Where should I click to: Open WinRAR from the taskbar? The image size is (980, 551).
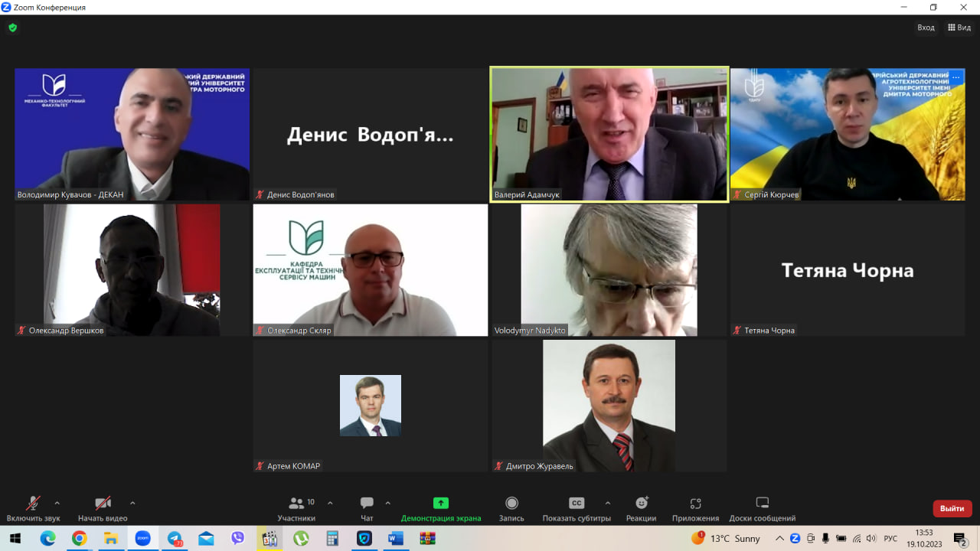427,538
